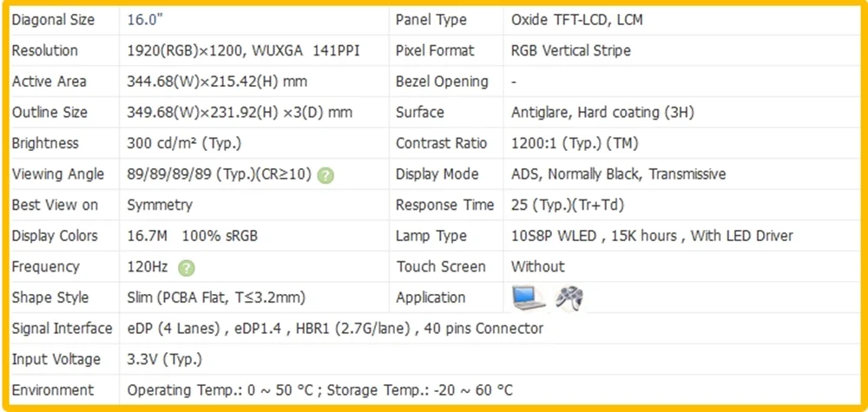Click the 300 cd/m² brightness value
This screenshot has width=868, height=412.
tap(184, 144)
